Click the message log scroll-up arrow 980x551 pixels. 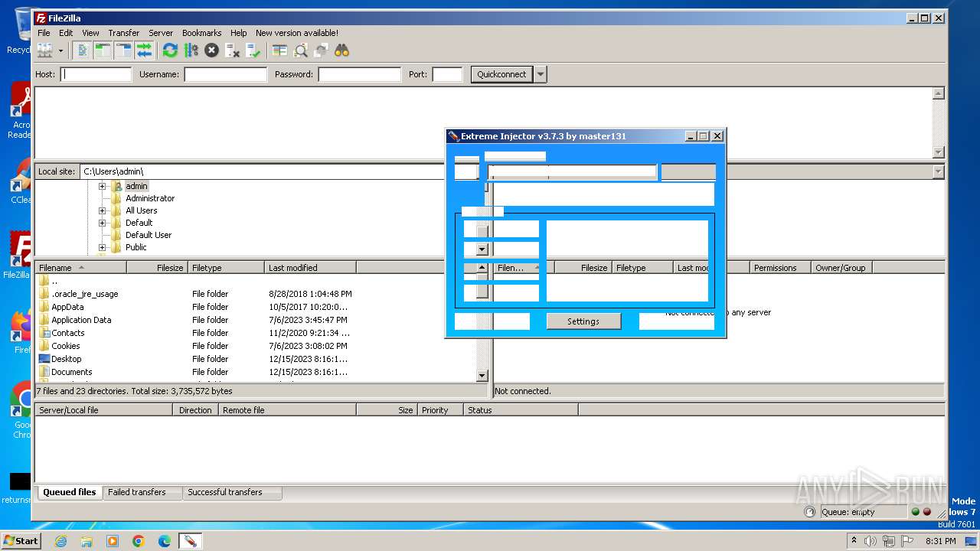tap(939, 93)
